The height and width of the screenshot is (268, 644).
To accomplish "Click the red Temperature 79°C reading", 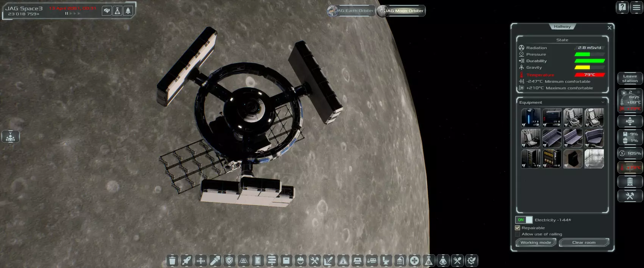I will (590, 75).
